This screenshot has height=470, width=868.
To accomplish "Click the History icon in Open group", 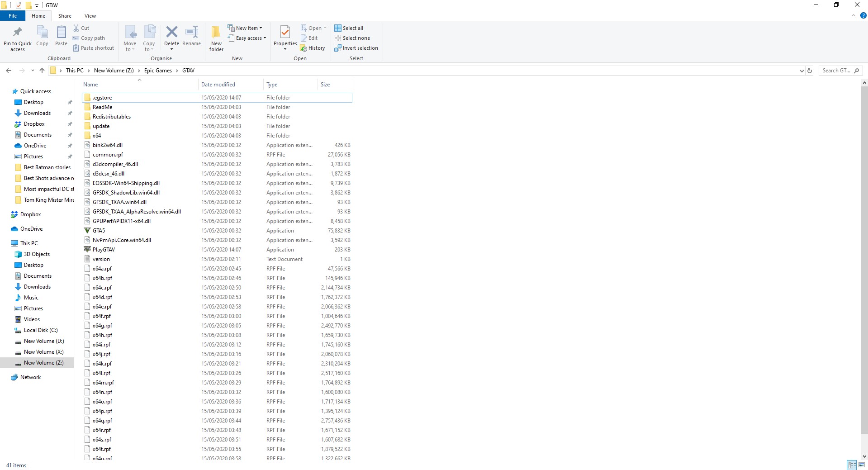I will click(x=313, y=48).
